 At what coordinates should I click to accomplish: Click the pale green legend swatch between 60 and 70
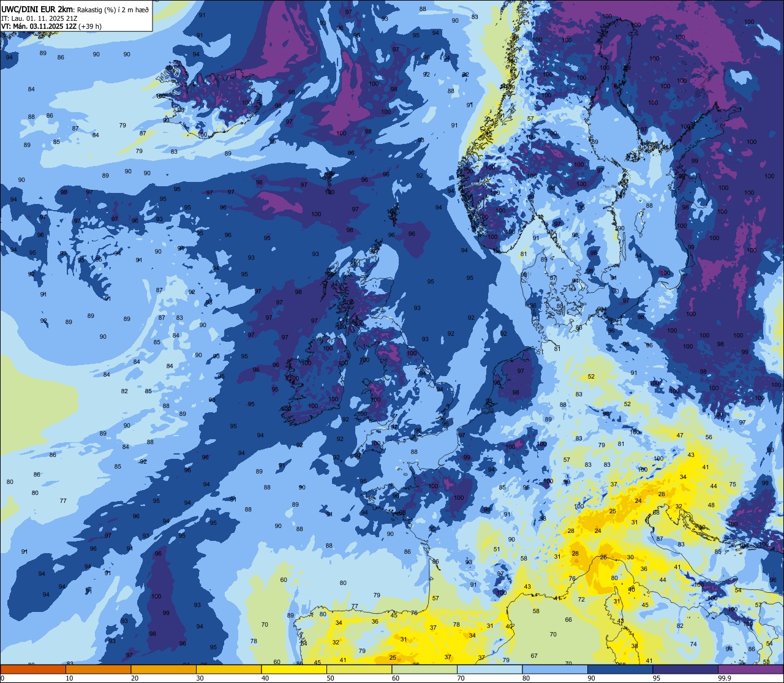click(424, 669)
